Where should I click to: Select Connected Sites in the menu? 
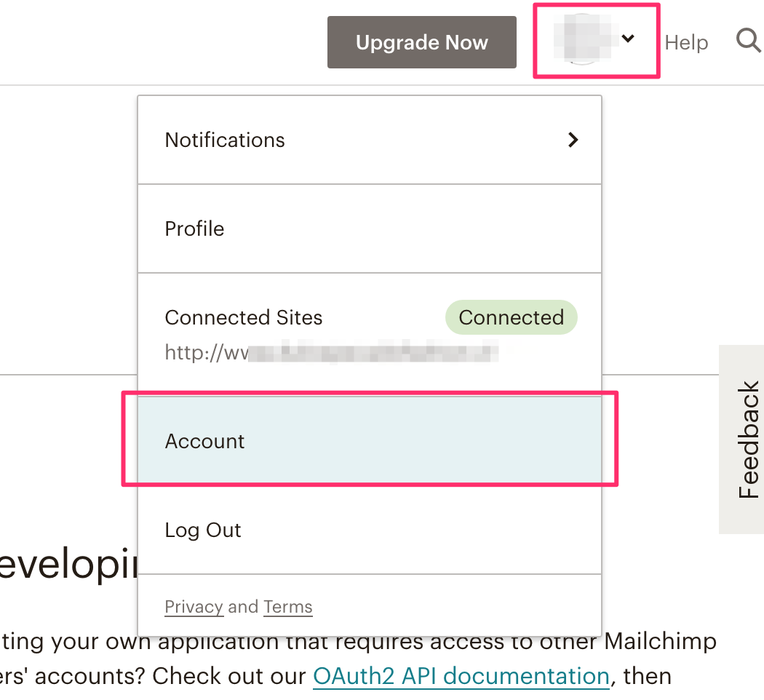tap(243, 317)
